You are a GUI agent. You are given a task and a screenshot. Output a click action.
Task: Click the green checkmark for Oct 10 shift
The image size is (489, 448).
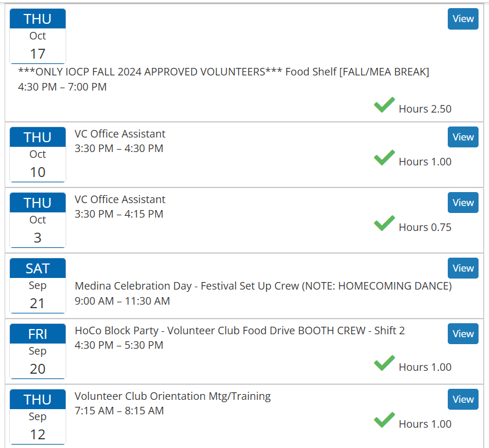point(384,158)
